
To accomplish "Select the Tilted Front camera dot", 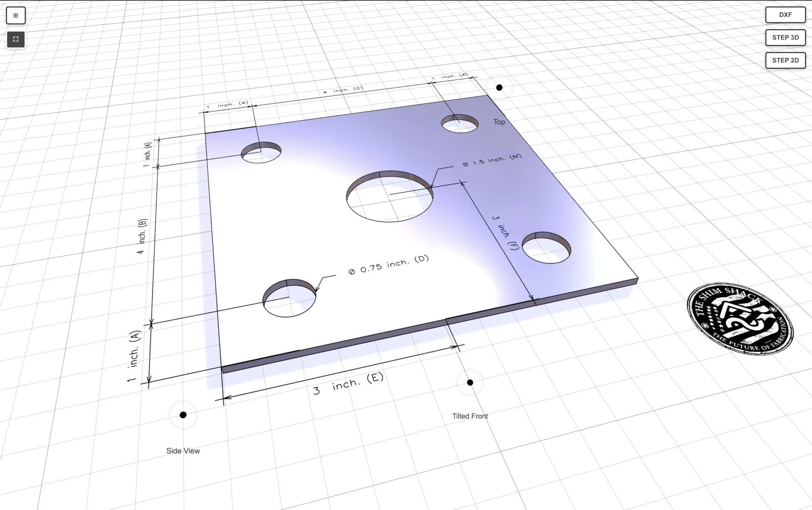I will click(x=469, y=383).
